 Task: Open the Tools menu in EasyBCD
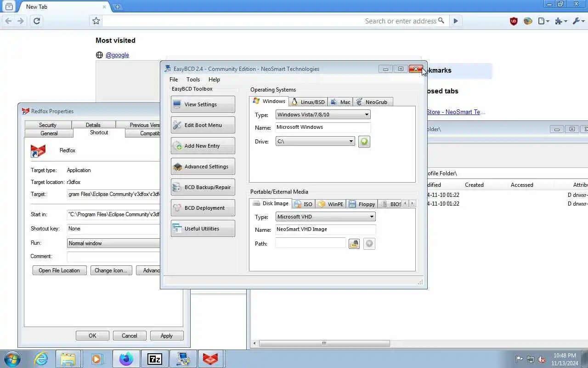pyautogui.click(x=193, y=80)
